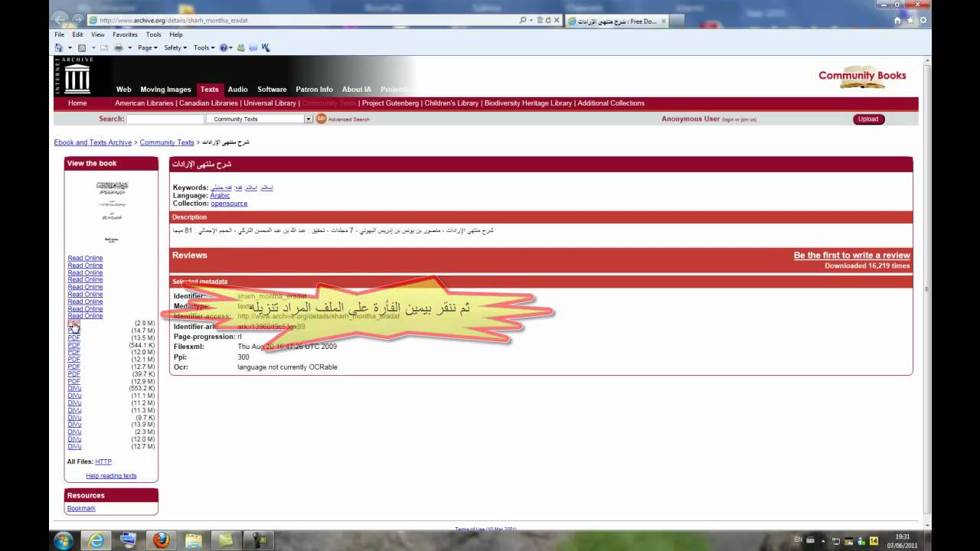Open the DjVu link sized 553.2 K

pyautogui.click(x=74, y=389)
